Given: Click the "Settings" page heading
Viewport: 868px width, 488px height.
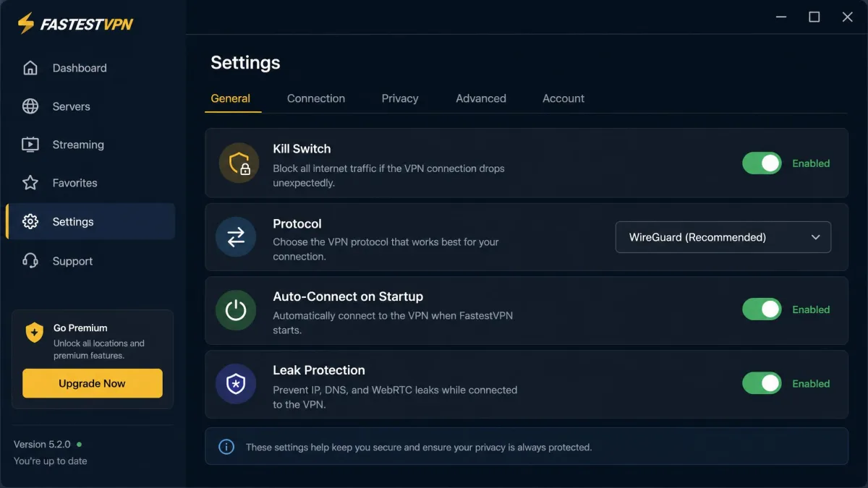Looking at the screenshot, I should (245, 63).
